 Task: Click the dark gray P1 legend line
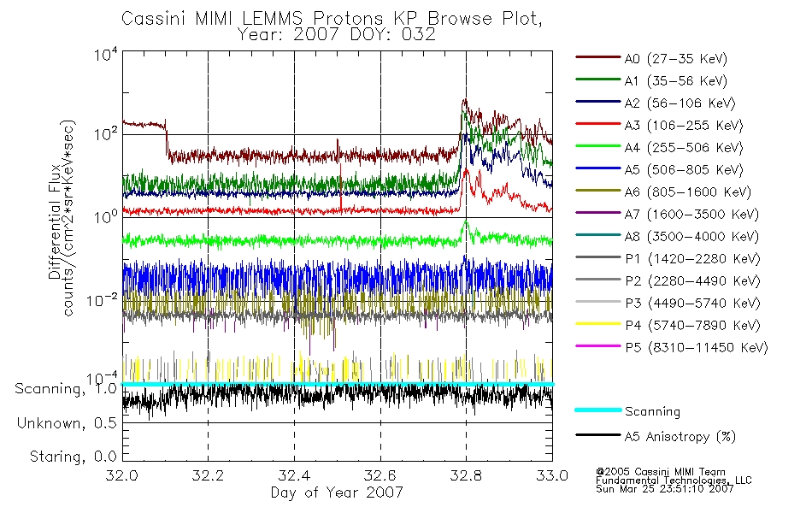point(597,257)
